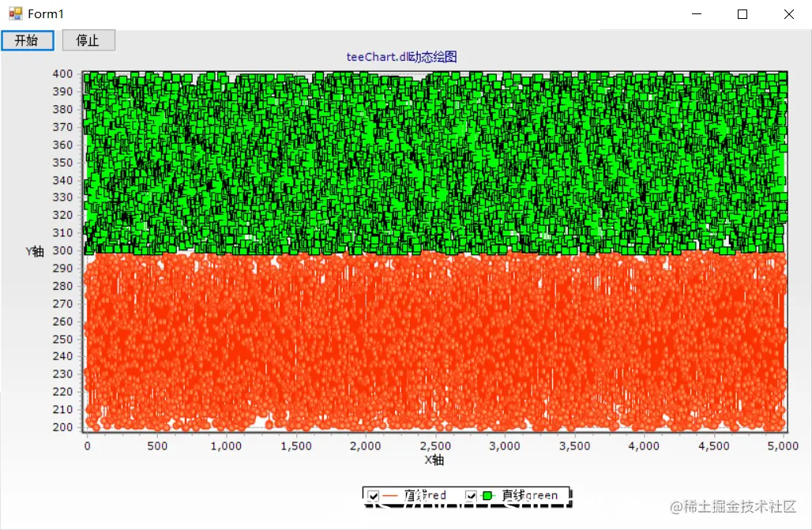Click the green square legend symbol
The height and width of the screenshot is (530, 812).
click(x=487, y=496)
